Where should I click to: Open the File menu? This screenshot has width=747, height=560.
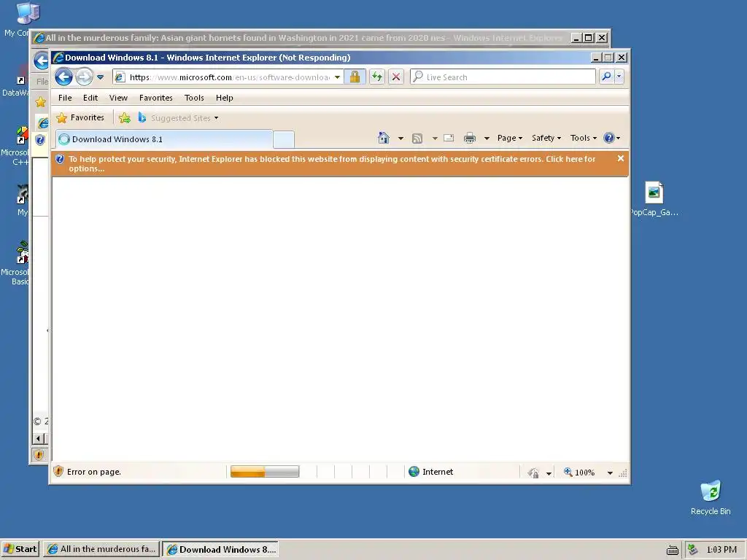(x=65, y=98)
